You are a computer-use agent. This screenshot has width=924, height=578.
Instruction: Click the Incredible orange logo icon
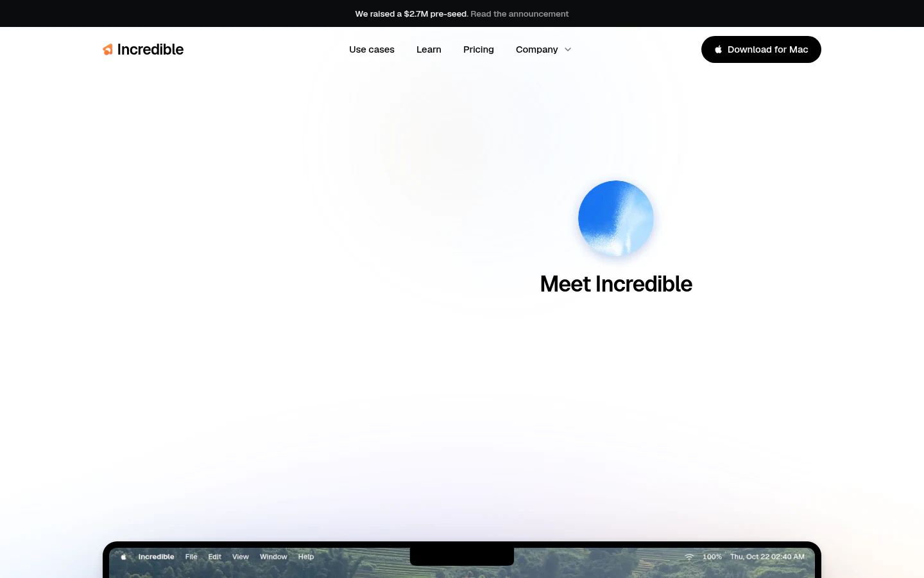[x=108, y=49]
